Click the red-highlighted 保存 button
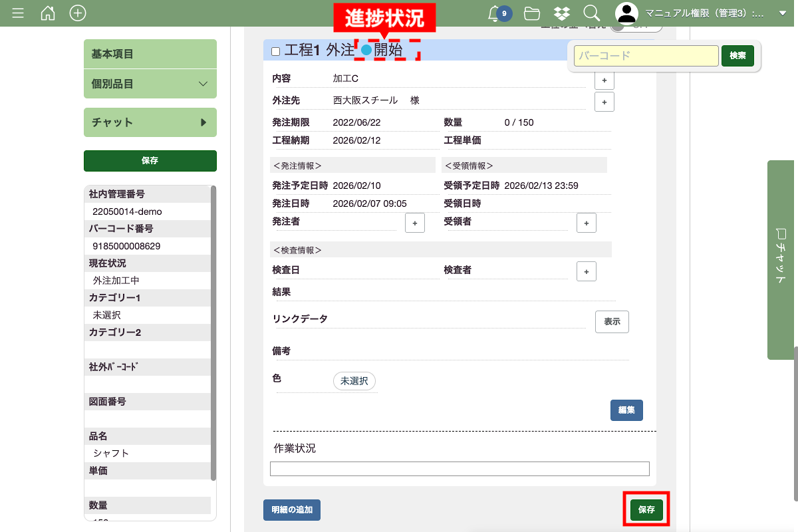Image resolution: width=798 pixels, height=532 pixels. tap(646, 510)
